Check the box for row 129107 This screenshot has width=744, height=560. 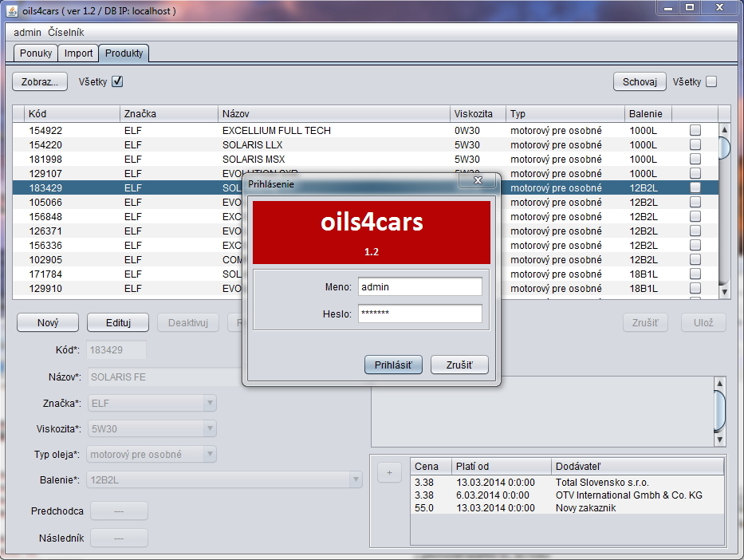pyautogui.click(x=695, y=173)
